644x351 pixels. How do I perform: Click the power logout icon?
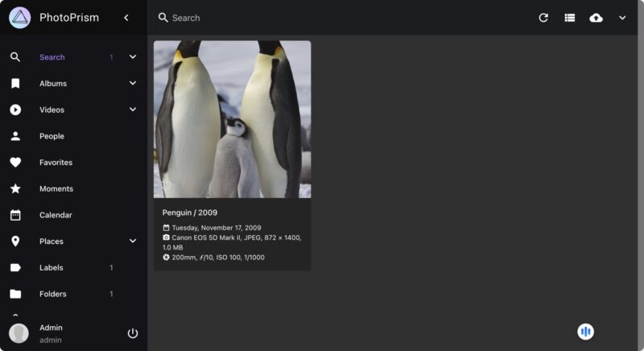133,333
